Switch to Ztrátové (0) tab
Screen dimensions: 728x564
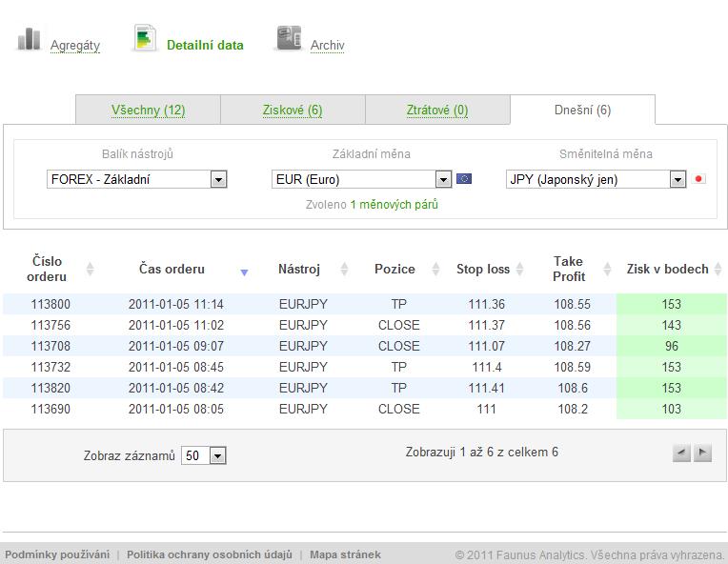(437, 110)
